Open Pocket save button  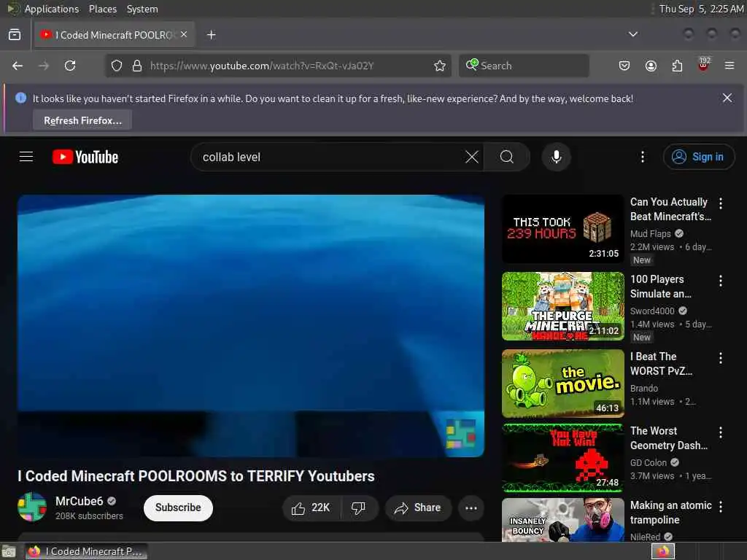point(624,66)
